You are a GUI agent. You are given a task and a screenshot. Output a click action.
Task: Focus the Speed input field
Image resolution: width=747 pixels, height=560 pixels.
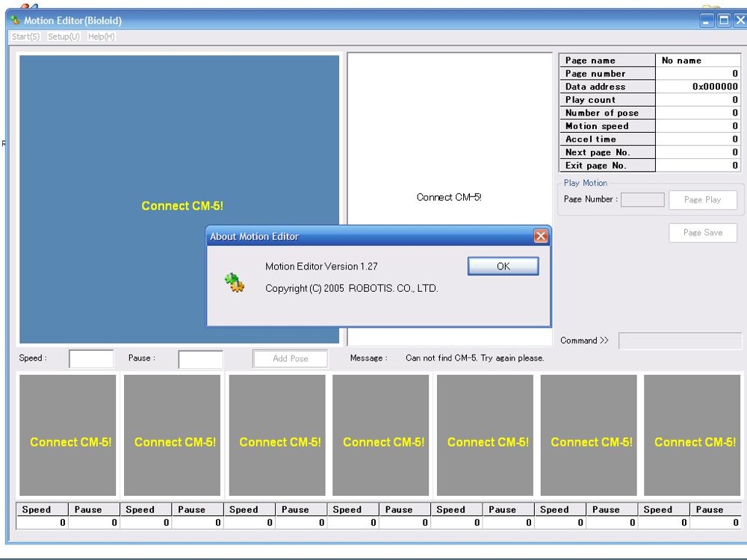pos(91,358)
